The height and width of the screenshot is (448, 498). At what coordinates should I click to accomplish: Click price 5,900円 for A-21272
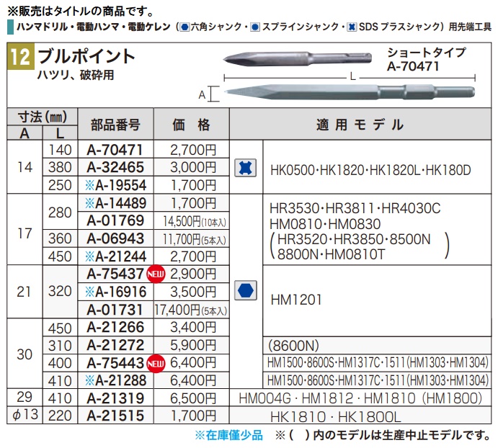coord(193,346)
